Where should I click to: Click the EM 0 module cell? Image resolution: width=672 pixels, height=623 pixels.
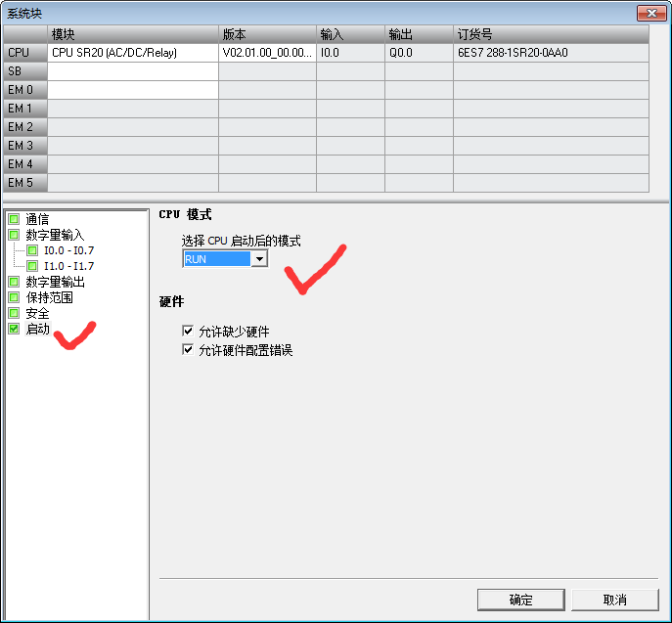(x=133, y=90)
